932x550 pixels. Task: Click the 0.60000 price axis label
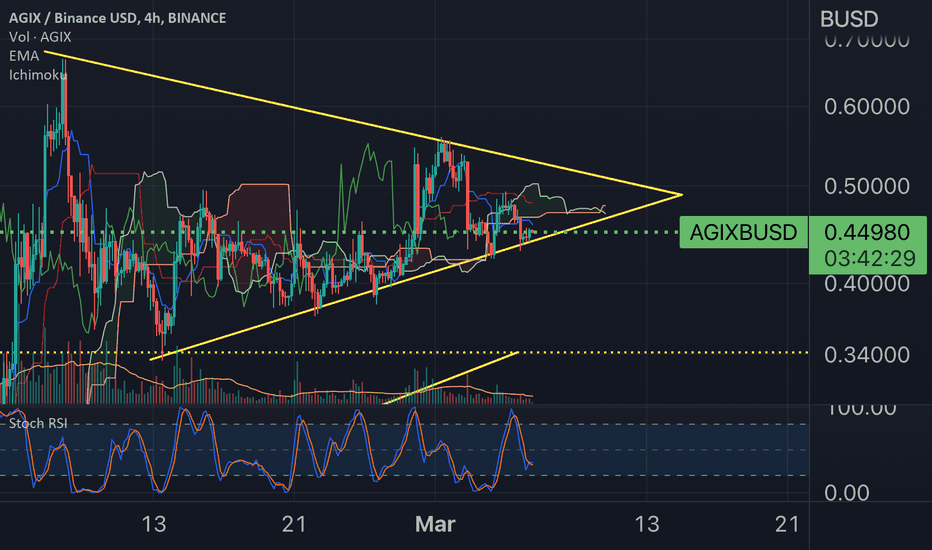[867, 106]
